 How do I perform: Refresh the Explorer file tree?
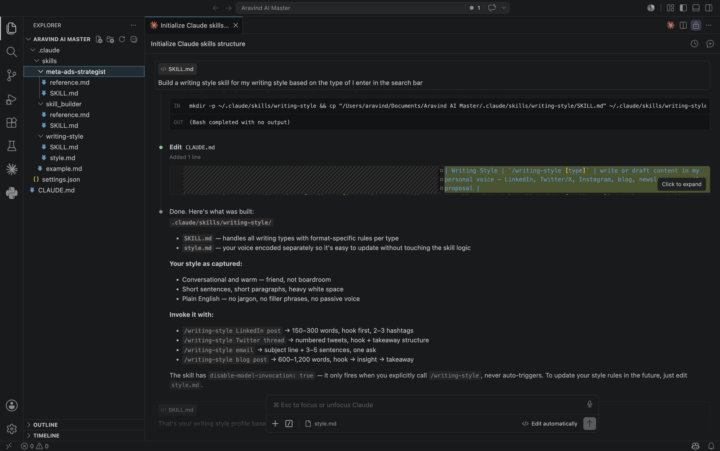point(122,39)
